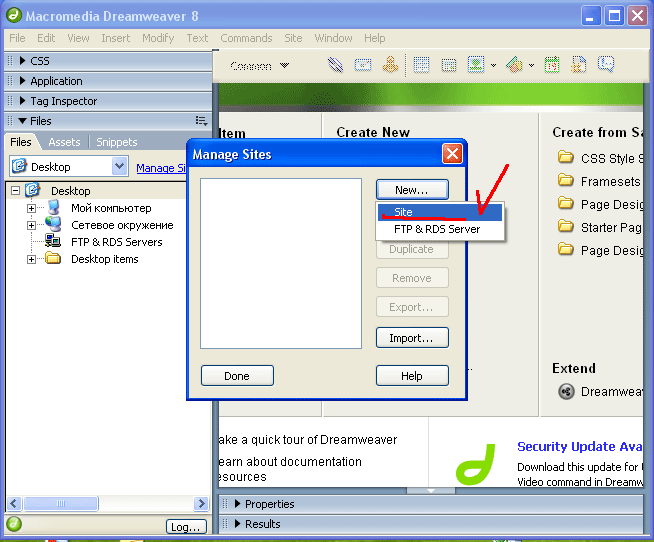Screen dimensions: 654x542
Task: Click the Manage Sites link in Files panel
Action: [161, 168]
